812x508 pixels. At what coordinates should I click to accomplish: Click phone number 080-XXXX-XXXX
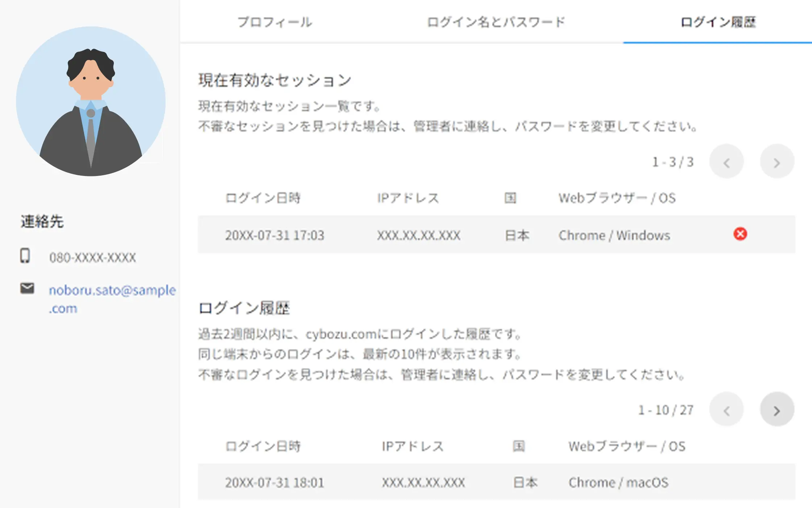(92, 258)
